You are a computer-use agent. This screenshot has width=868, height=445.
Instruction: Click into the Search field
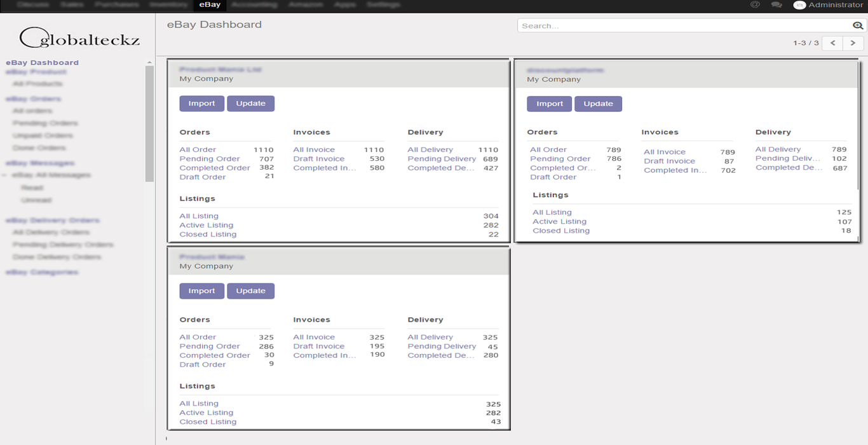point(685,26)
